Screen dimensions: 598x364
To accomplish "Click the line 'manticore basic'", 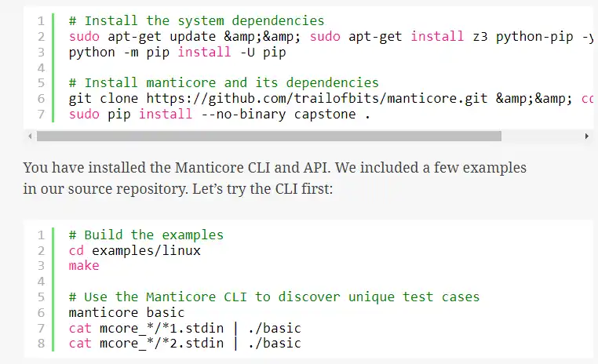I will 126,312.
